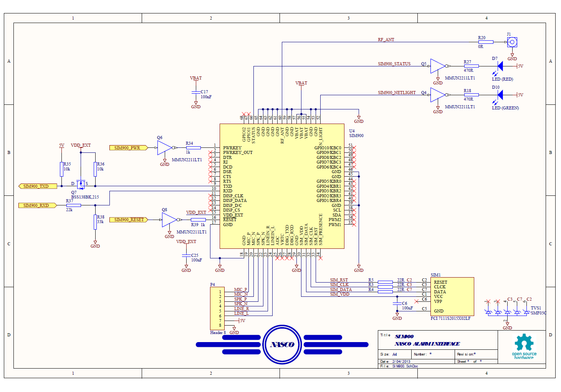Click the LED (RED) label
Screen dimensions: 561x392
(503, 79)
